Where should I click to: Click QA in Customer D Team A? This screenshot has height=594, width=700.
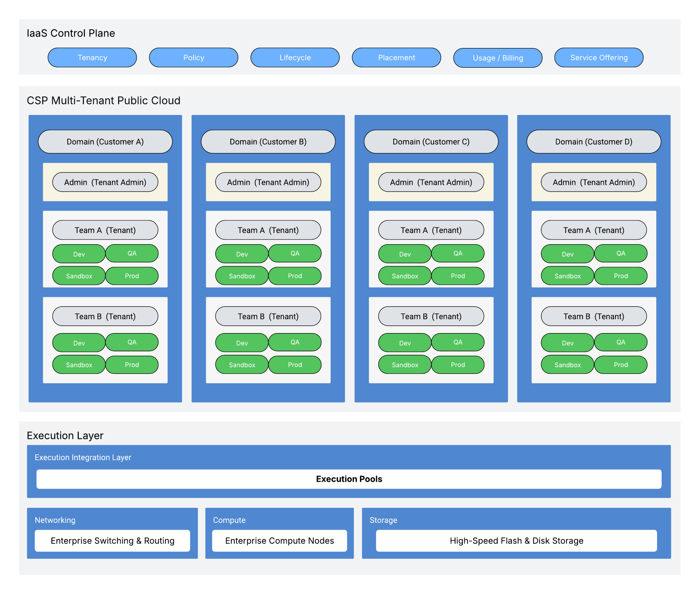621,253
